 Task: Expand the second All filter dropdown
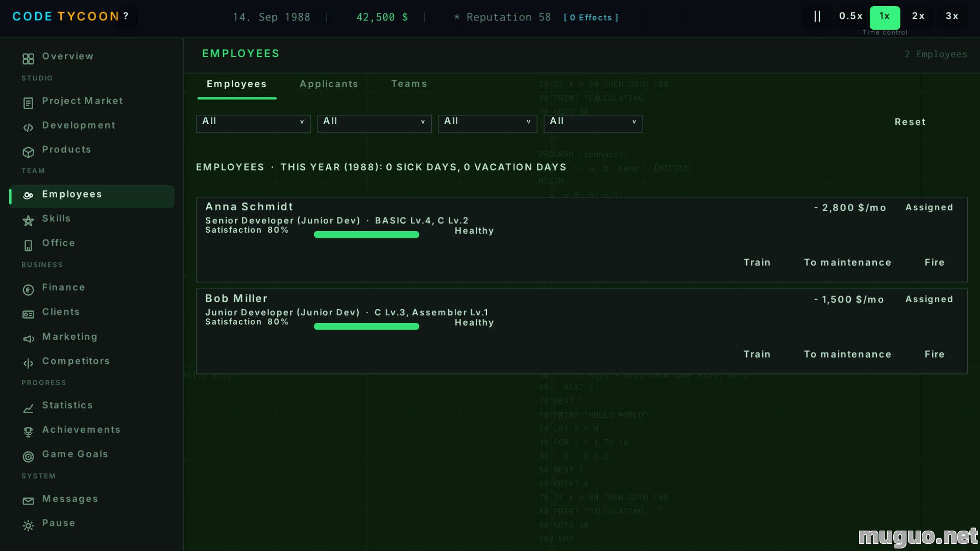tap(374, 123)
